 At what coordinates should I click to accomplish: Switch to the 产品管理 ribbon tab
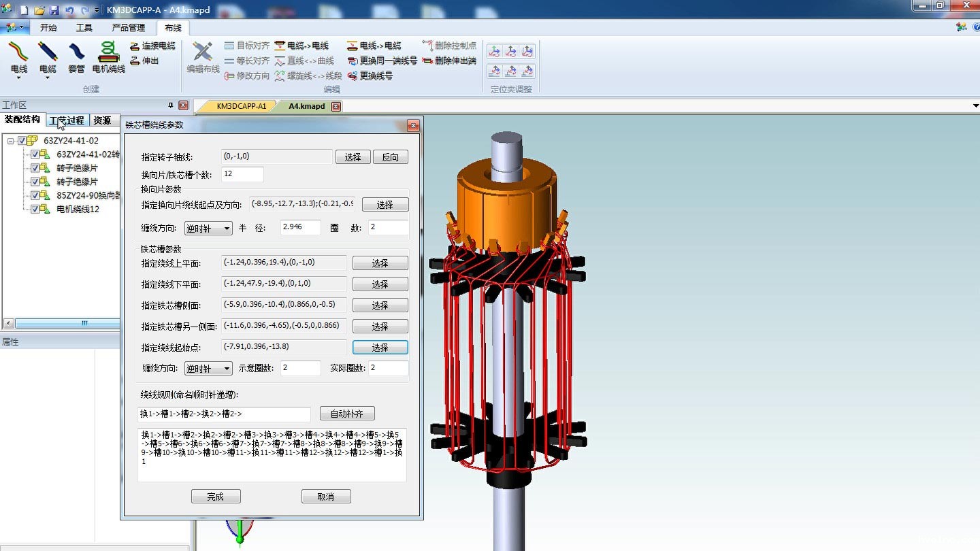click(x=128, y=28)
